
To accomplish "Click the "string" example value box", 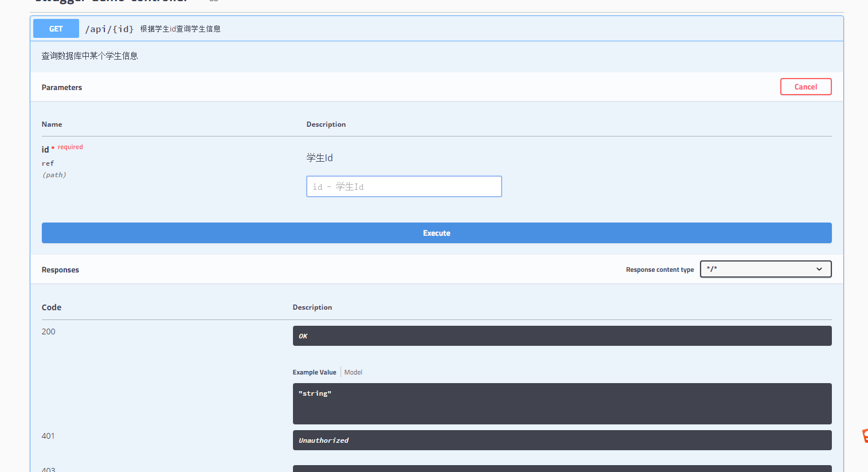I will pyautogui.click(x=562, y=404).
